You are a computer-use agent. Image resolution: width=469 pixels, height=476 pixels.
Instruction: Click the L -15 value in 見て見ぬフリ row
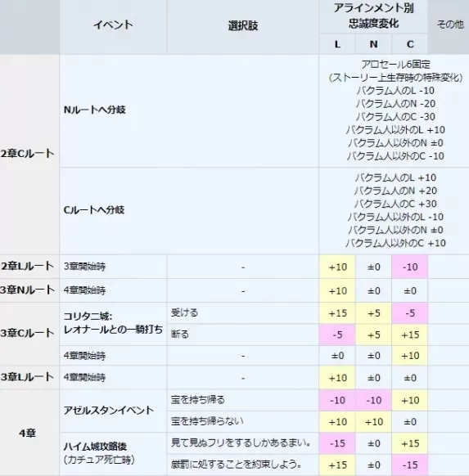coord(337,443)
